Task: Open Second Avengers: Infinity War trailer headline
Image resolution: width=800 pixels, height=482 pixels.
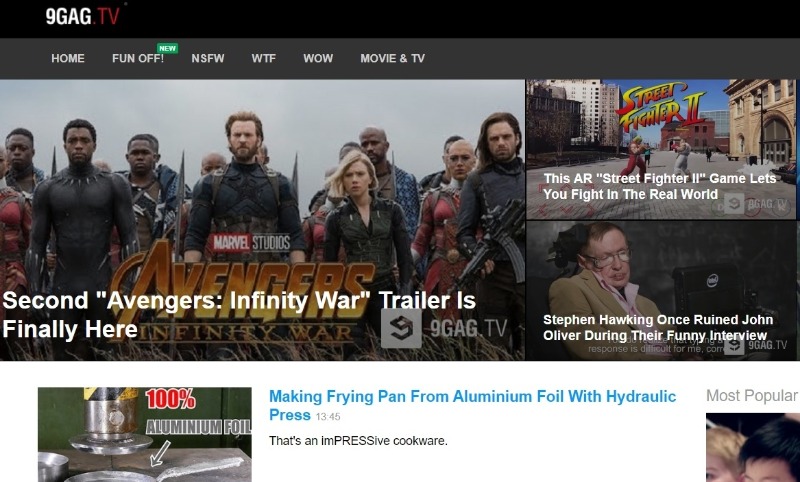Action: pos(239,315)
